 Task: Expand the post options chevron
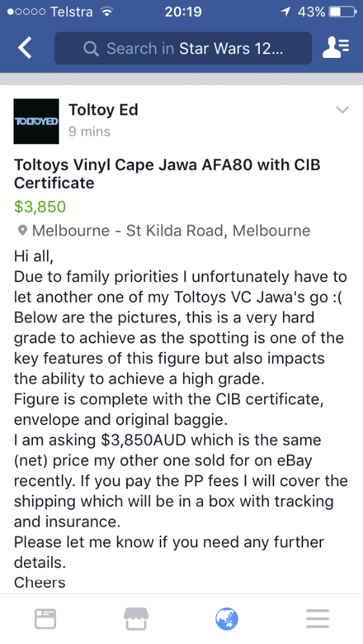(x=342, y=109)
